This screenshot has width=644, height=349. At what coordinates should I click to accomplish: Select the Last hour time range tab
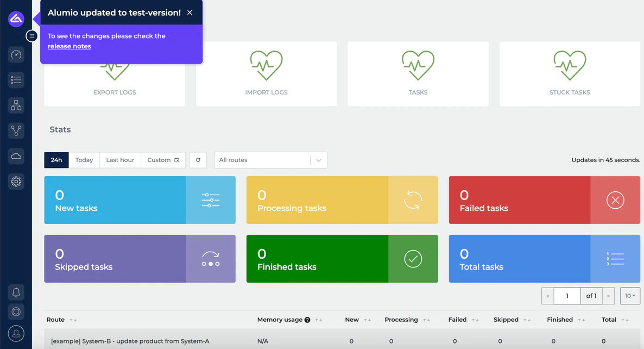point(120,160)
